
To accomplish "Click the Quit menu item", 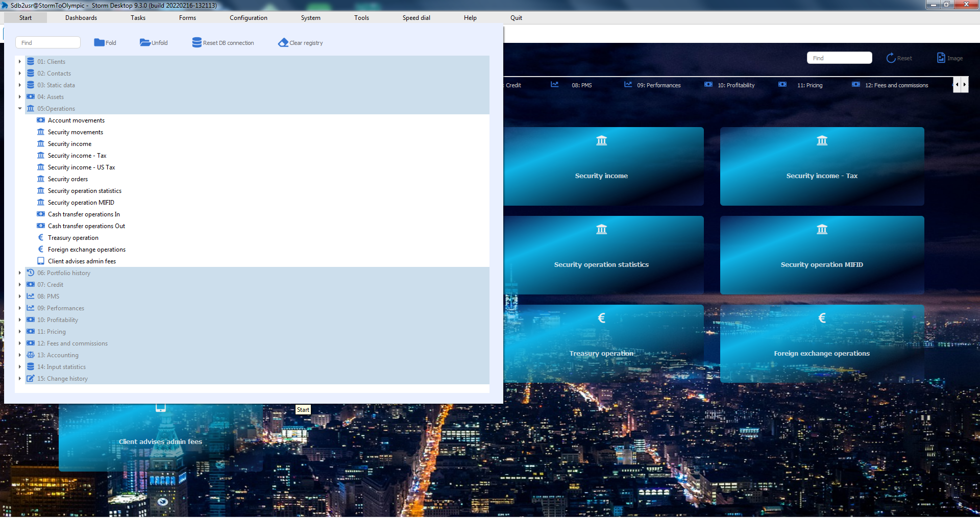I will [516, 17].
